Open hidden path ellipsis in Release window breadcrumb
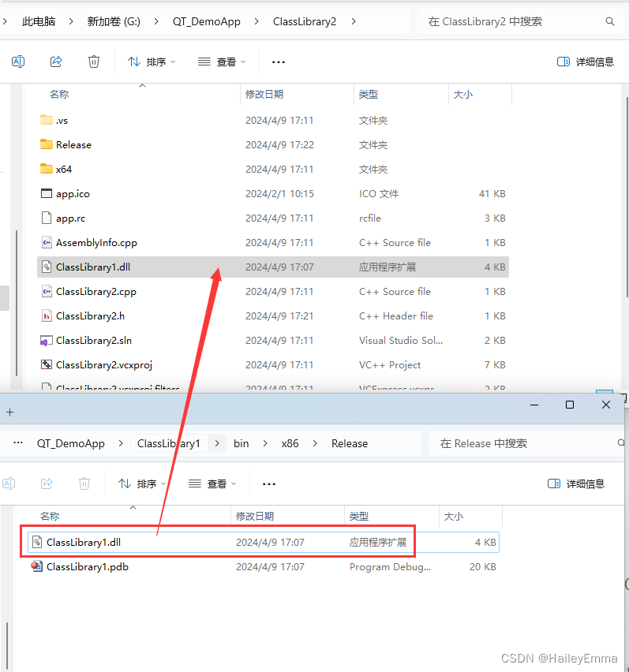629x672 pixels. click(x=18, y=443)
